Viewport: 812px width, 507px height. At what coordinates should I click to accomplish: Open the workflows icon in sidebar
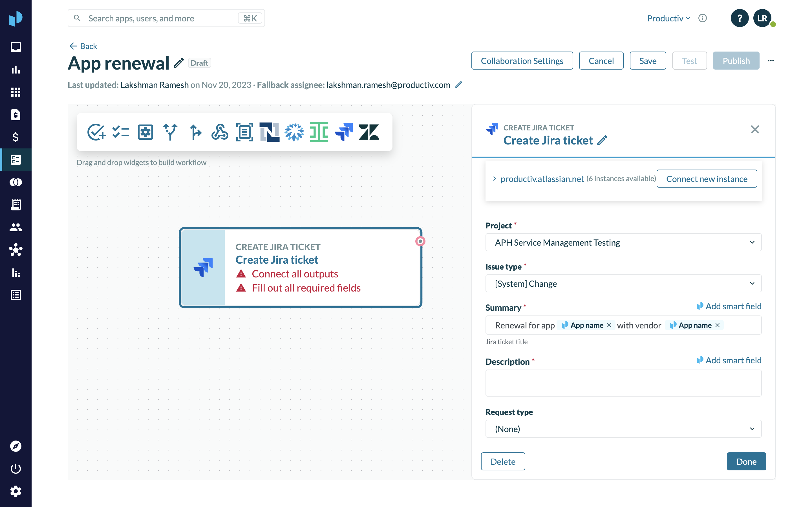pyautogui.click(x=16, y=160)
